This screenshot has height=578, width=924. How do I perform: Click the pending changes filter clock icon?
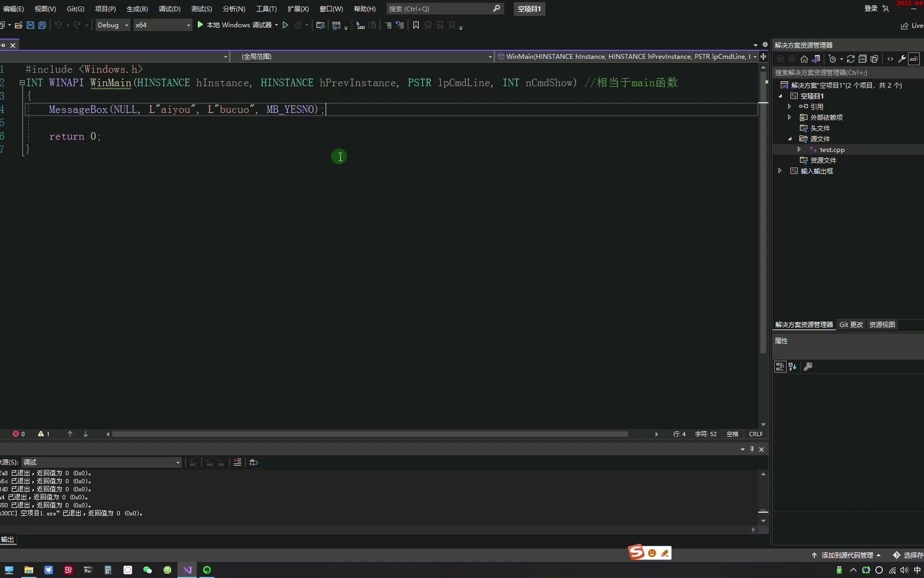pyautogui.click(x=833, y=59)
